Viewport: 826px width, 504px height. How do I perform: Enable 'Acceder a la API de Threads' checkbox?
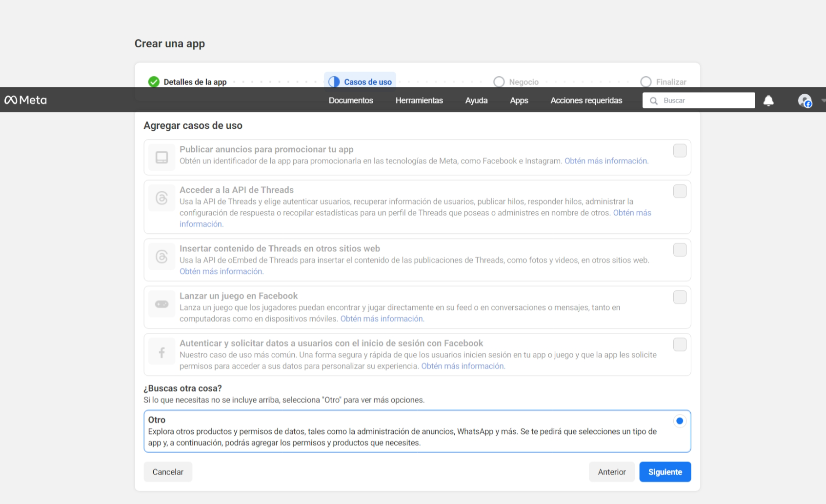680,191
